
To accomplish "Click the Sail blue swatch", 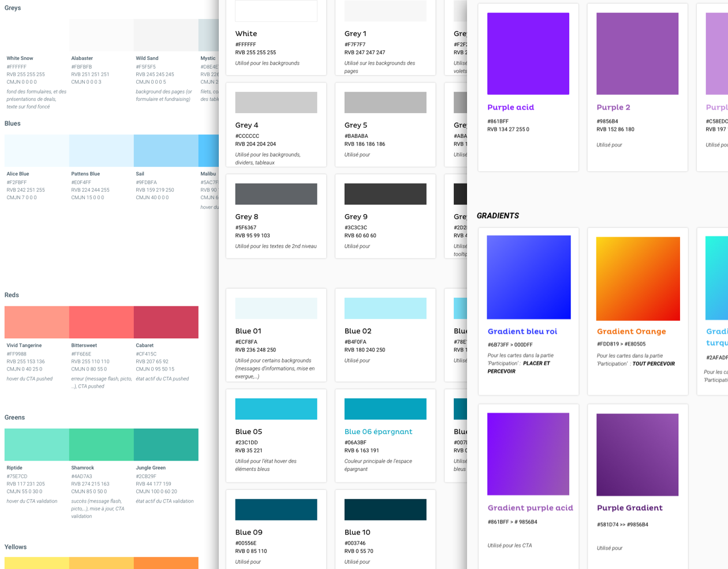I will pyautogui.click(x=166, y=151).
